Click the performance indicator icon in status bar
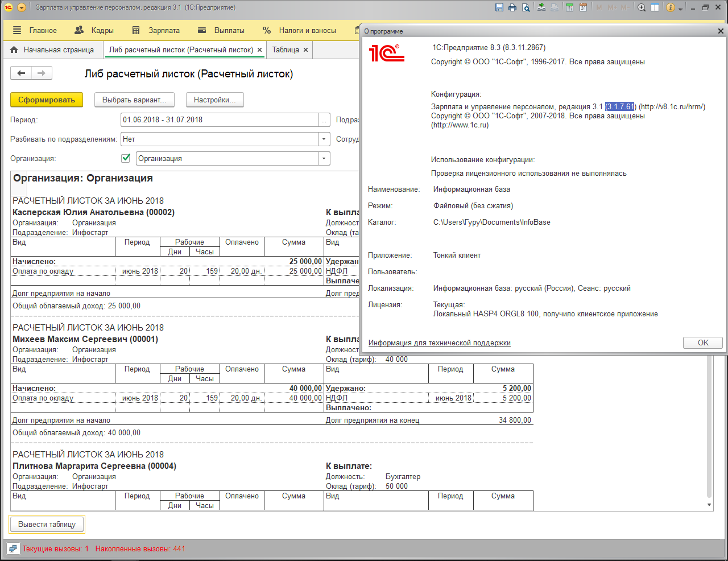728x561 pixels. [13, 548]
